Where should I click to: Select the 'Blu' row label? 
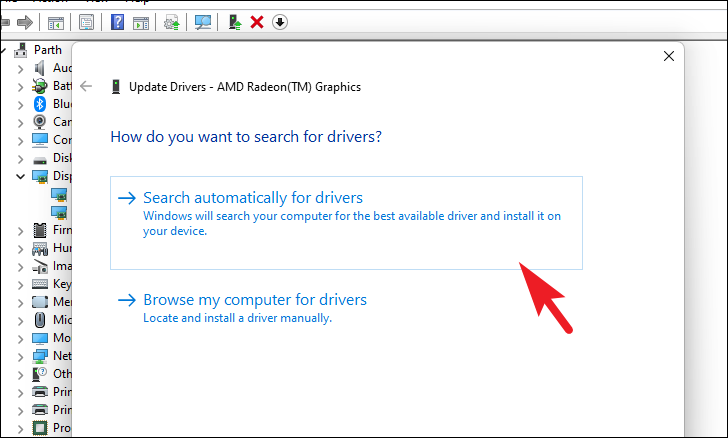pyautogui.click(x=62, y=104)
